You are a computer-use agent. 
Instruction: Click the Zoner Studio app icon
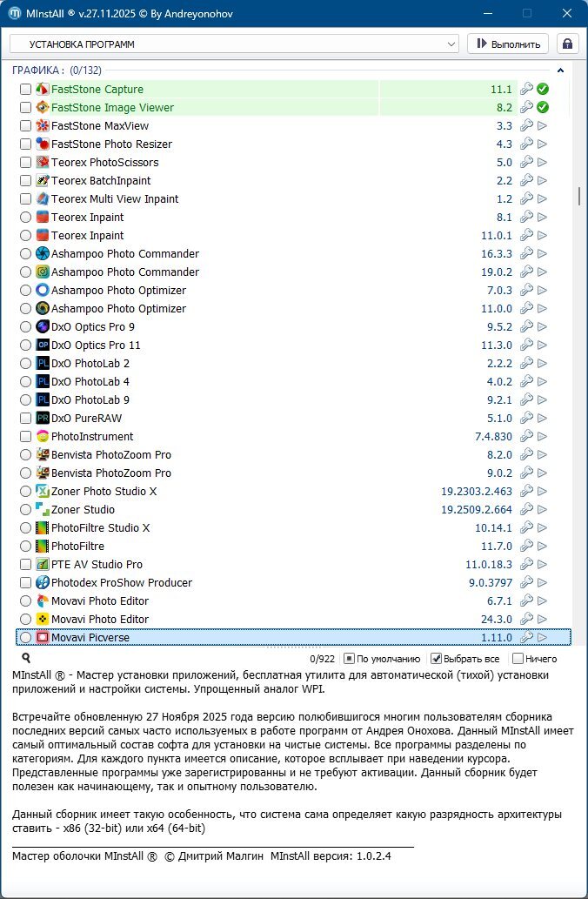[43, 510]
